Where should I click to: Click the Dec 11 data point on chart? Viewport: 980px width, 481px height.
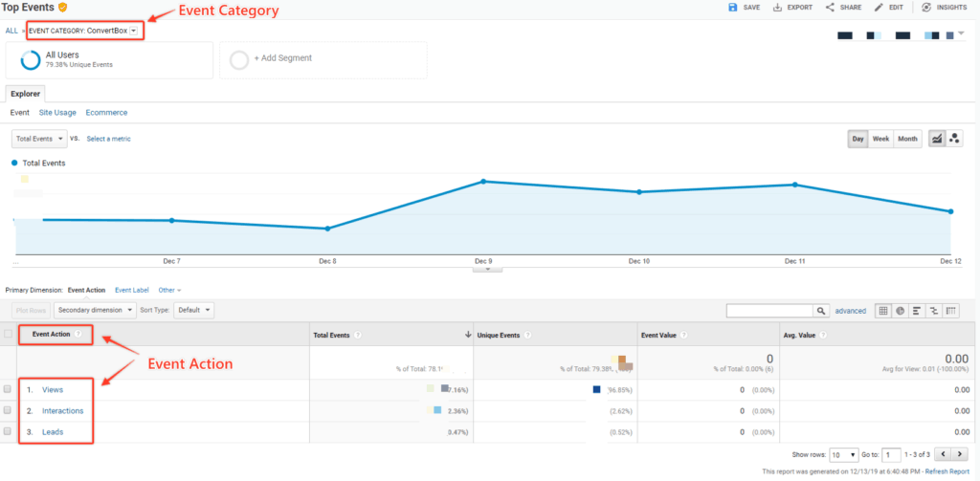click(x=795, y=185)
